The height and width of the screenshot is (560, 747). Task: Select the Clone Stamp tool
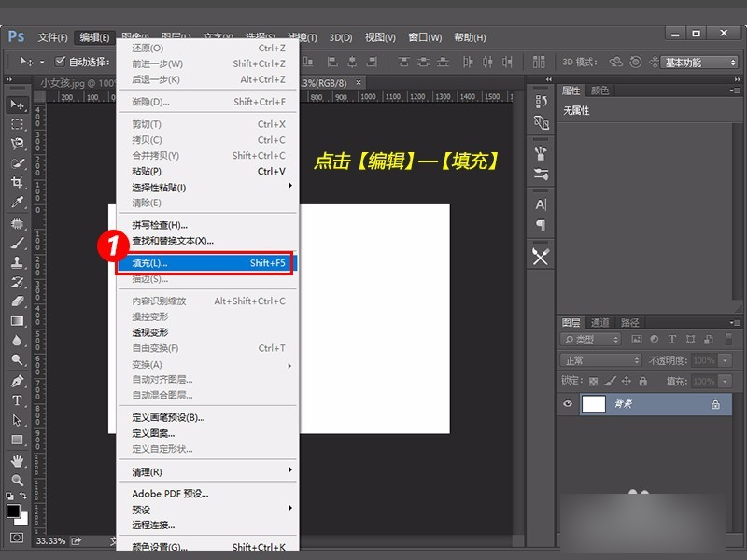tap(17, 262)
